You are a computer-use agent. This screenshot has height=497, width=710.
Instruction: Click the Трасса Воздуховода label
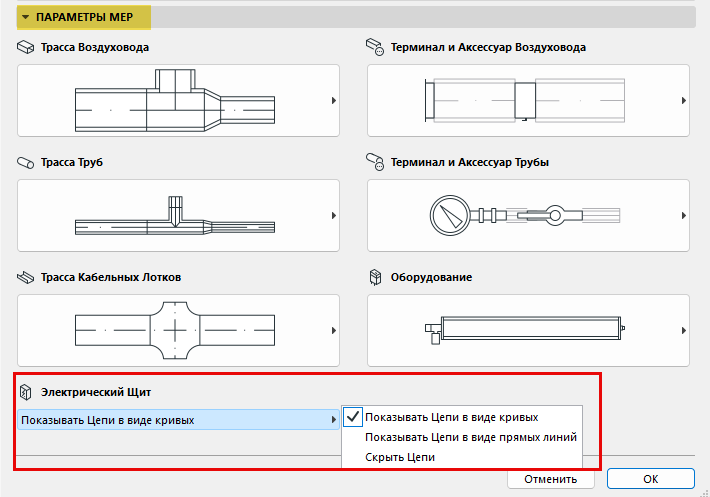95,48
